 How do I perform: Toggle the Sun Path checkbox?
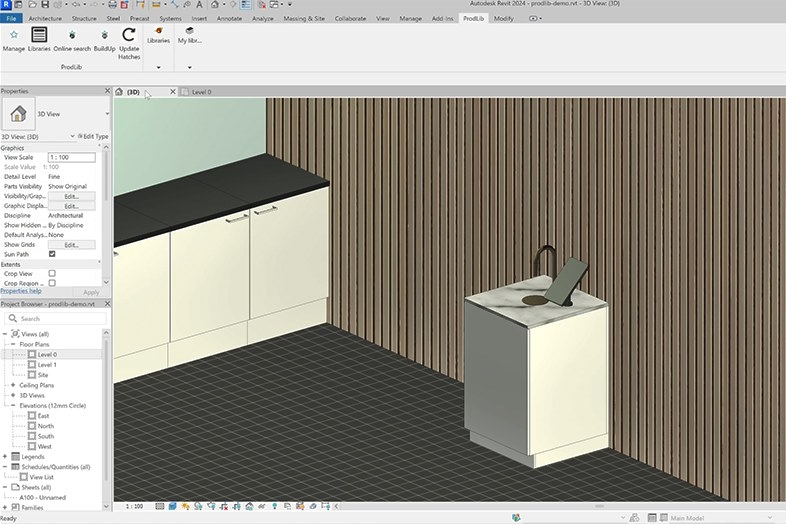tap(52, 254)
